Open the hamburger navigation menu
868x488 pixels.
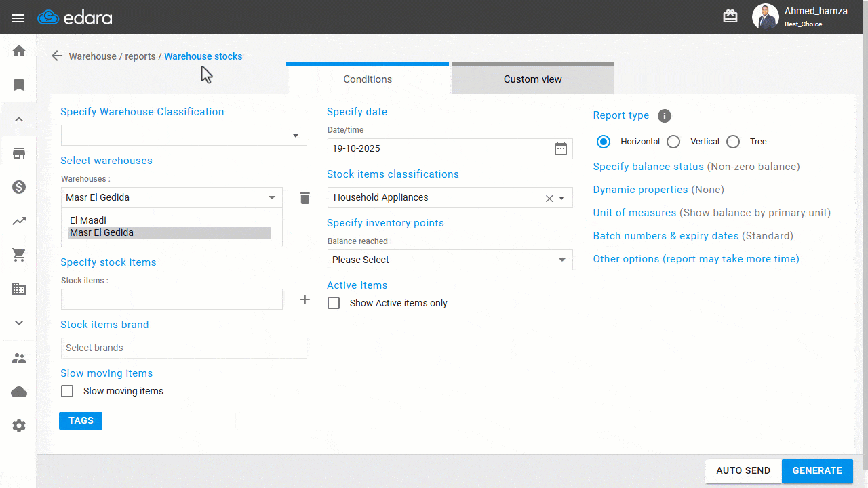tap(18, 18)
